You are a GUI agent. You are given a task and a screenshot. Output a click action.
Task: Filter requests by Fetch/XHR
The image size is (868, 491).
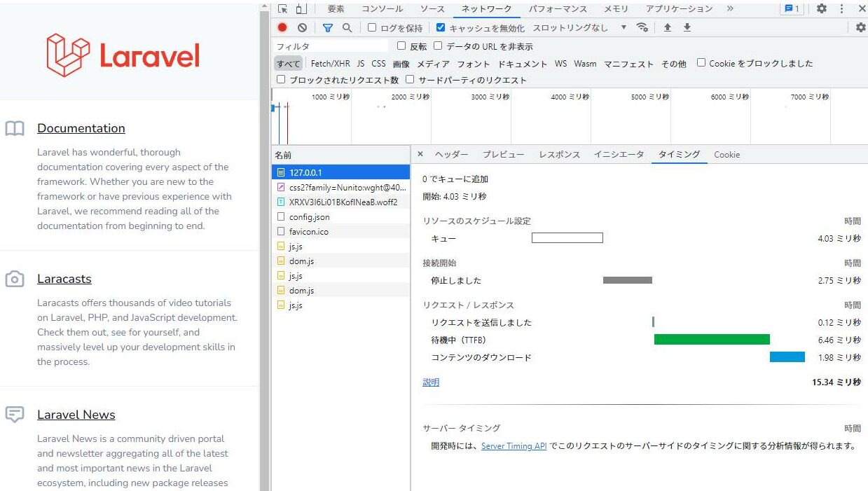330,64
